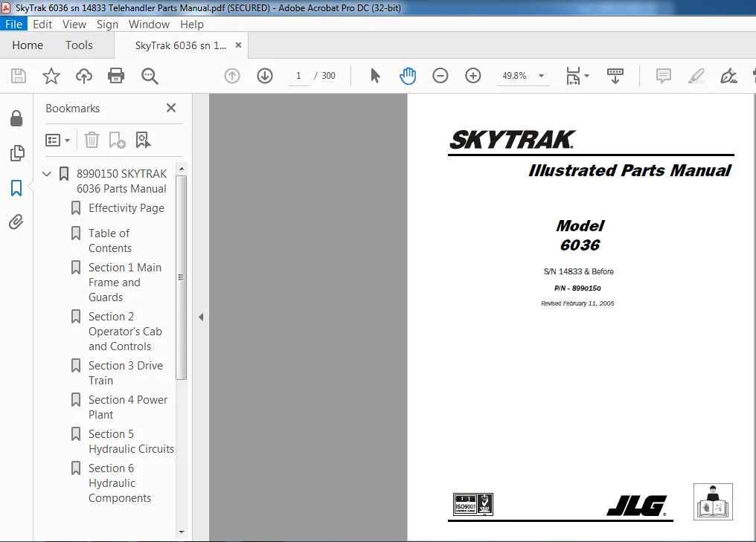This screenshot has height=542, width=756.
Task: Open fit page tool dropdown arrow
Action: pos(587,76)
